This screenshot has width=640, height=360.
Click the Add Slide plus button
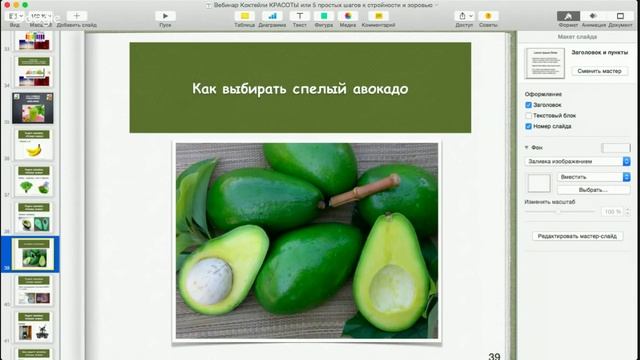click(76, 16)
